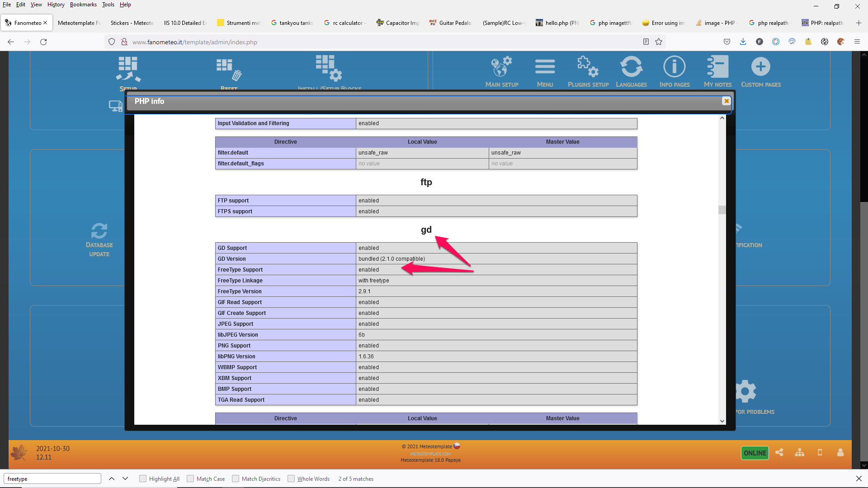Click the address bar URL
The width and height of the screenshot is (868, 488).
coord(194,42)
